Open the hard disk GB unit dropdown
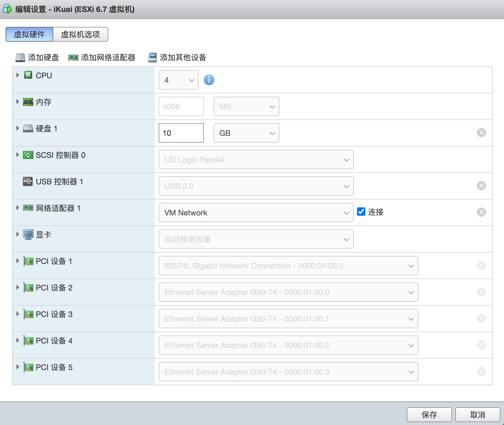Image resolution: width=504 pixels, height=425 pixels. coord(246,133)
